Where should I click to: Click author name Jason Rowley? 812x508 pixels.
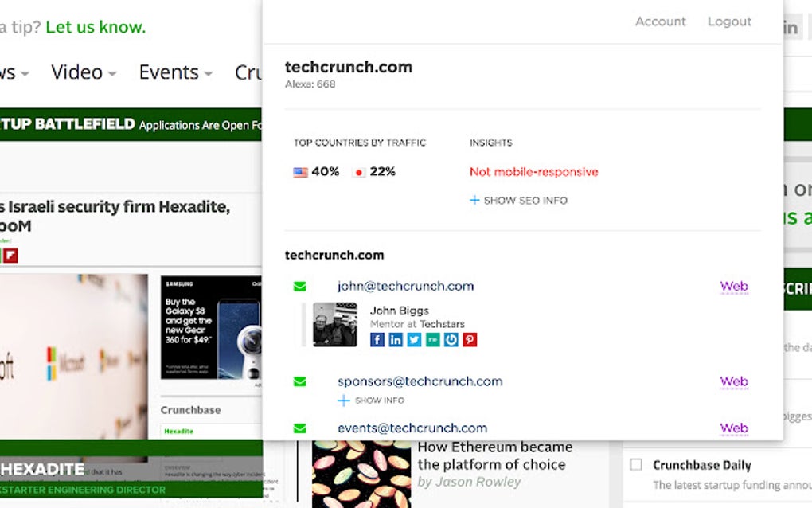pyautogui.click(x=478, y=482)
